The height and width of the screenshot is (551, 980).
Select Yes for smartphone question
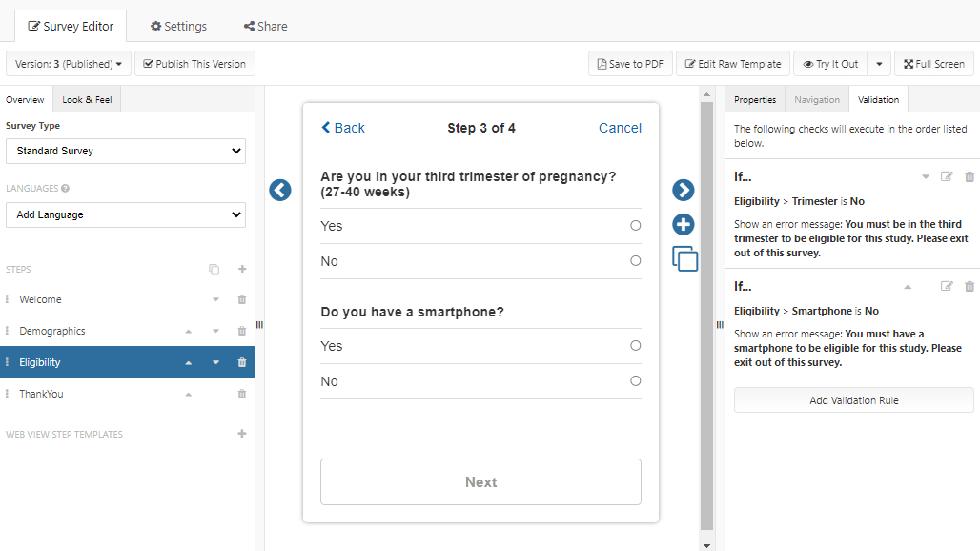point(635,346)
